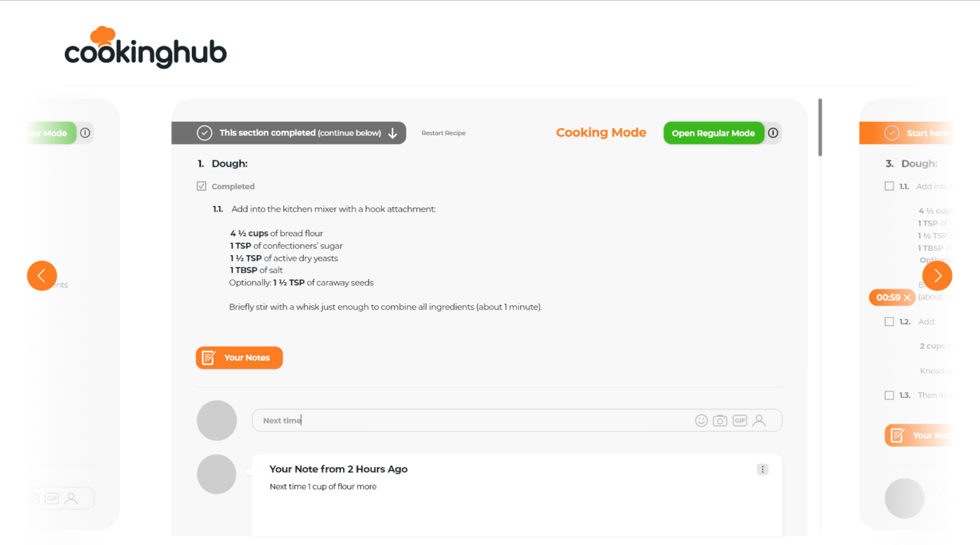Open Your Notes orange button
Image resolution: width=980 pixels, height=545 pixels.
(x=239, y=358)
